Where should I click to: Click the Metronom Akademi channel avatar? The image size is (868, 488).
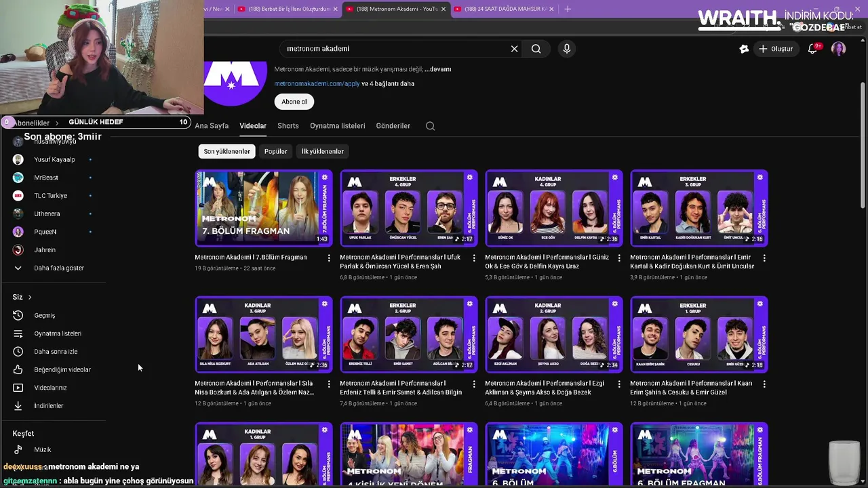click(x=235, y=83)
